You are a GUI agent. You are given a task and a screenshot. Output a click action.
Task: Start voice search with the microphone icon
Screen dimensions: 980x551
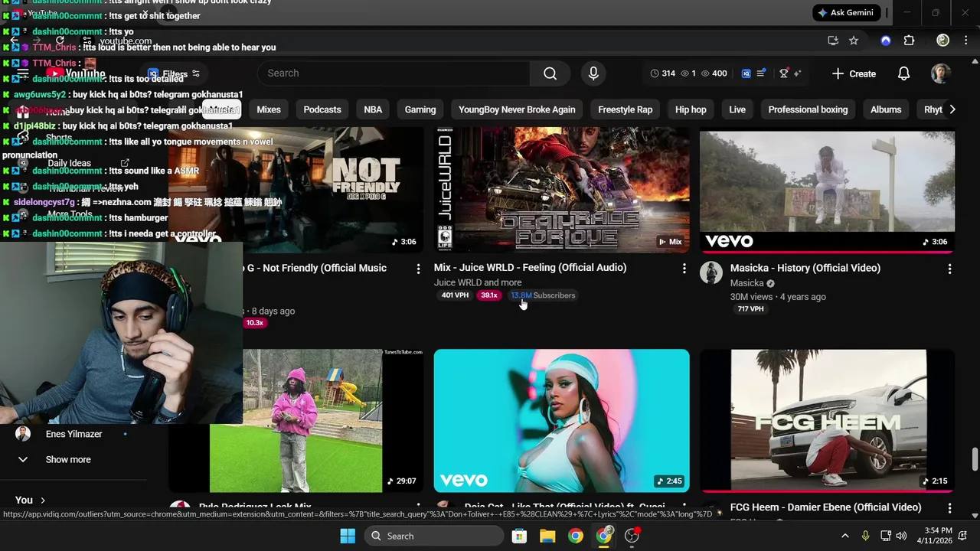[593, 73]
